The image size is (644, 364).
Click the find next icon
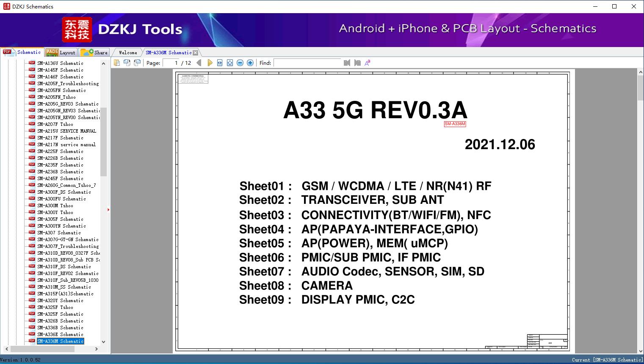click(357, 63)
